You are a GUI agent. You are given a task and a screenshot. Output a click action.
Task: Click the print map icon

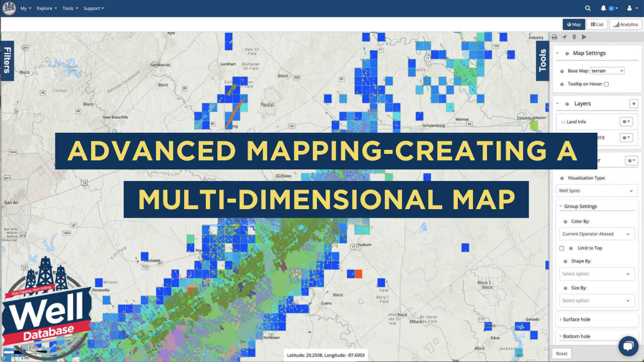pyautogui.click(x=554, y=37)
